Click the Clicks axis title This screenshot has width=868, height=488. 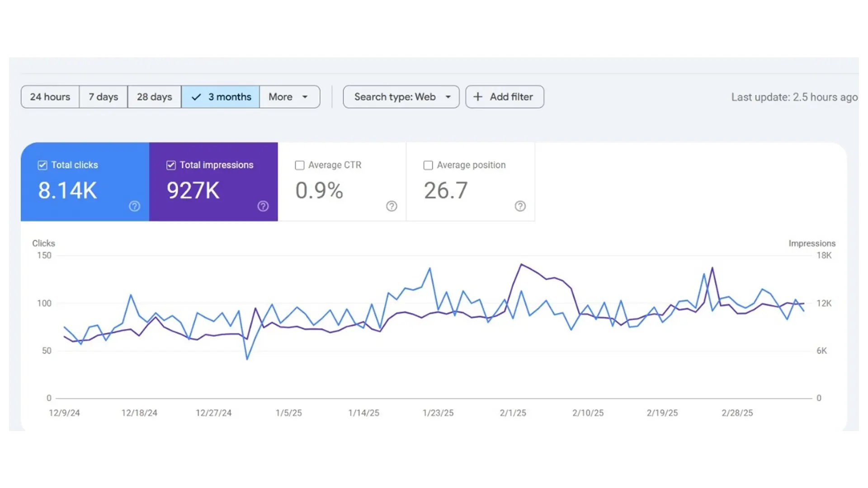point(43,243)
